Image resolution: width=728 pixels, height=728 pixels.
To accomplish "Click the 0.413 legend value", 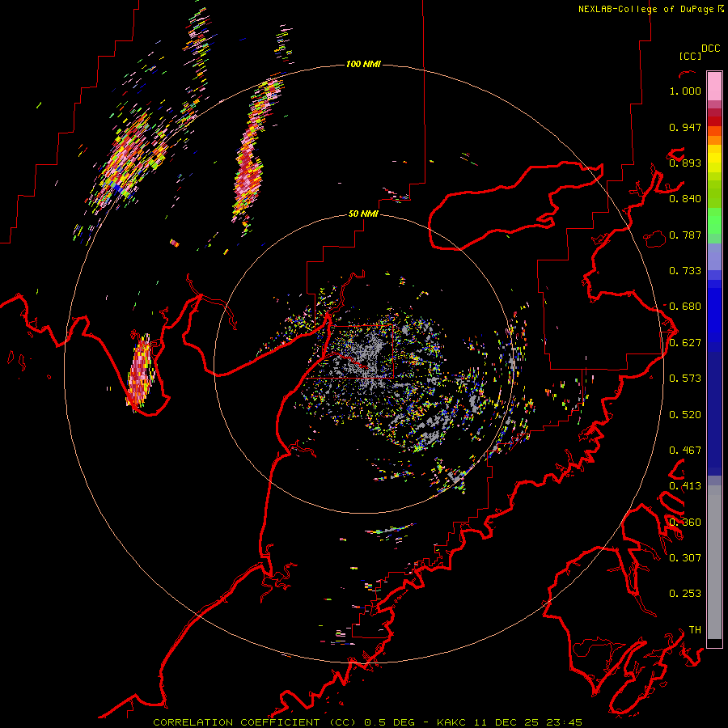I will point(685,486).
